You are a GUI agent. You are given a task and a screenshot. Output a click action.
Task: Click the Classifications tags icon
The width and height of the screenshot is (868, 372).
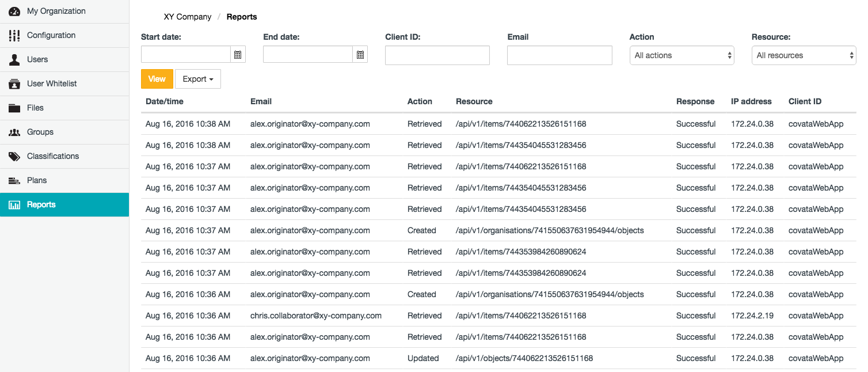tap(14, 157)
